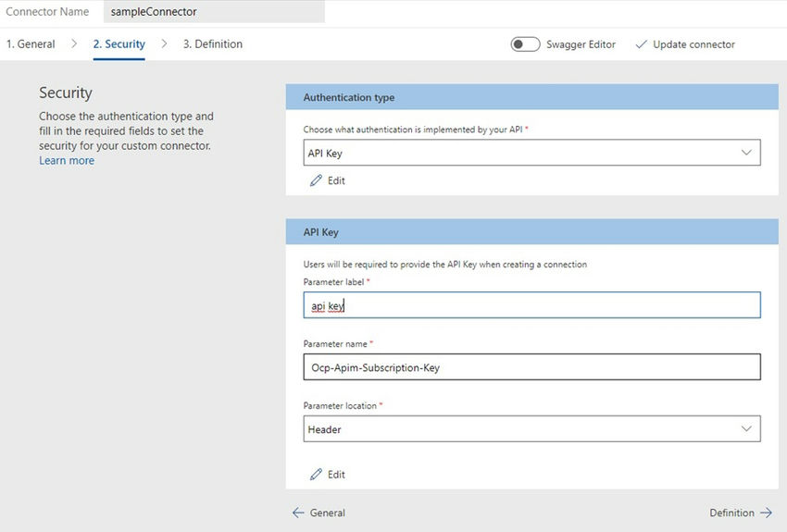Click the Connector Name field

click(213, 12)
